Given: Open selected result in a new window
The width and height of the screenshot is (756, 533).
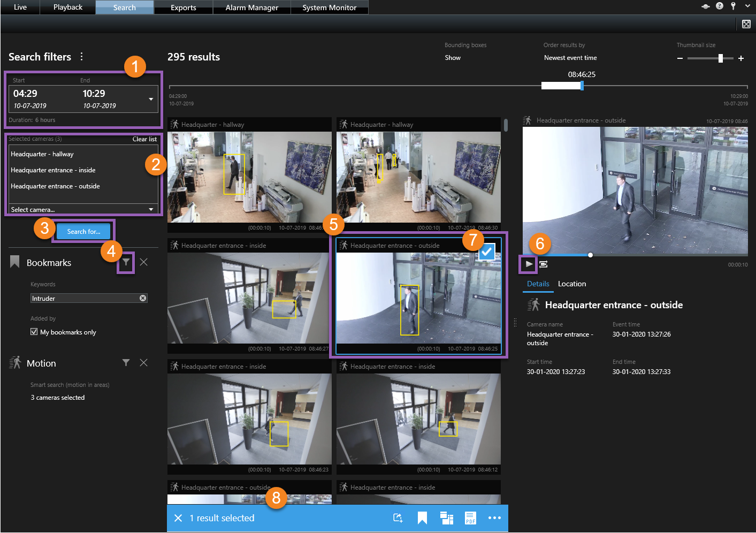Looking at the screenshot, I should [x=447, y=518].
